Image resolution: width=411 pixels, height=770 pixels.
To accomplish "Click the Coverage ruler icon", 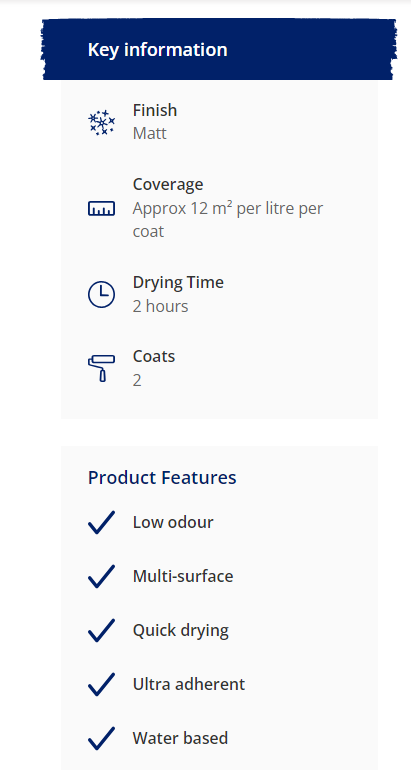I will click(x=102, y=209).
